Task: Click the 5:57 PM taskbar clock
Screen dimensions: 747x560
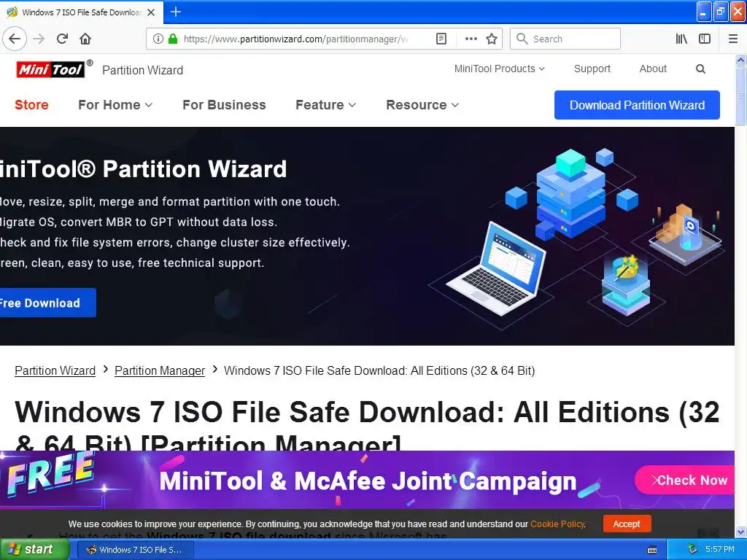Action: click(719, 550)
